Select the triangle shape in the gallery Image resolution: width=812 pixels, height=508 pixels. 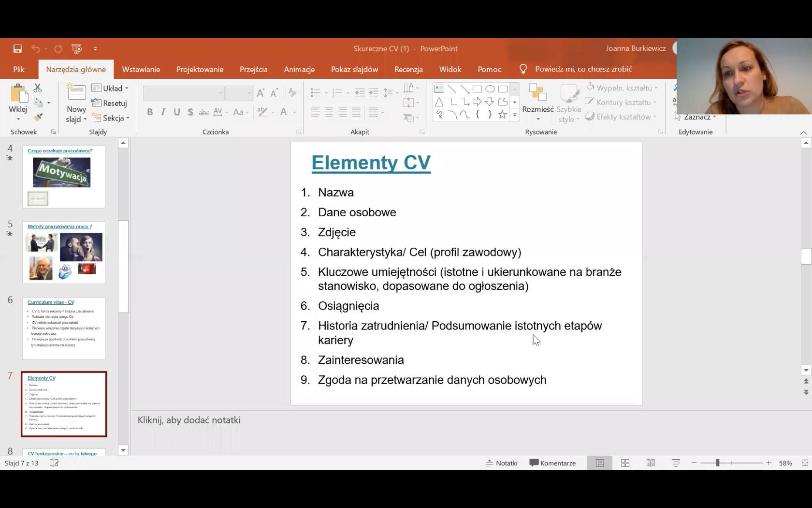(x=439, y=102)
